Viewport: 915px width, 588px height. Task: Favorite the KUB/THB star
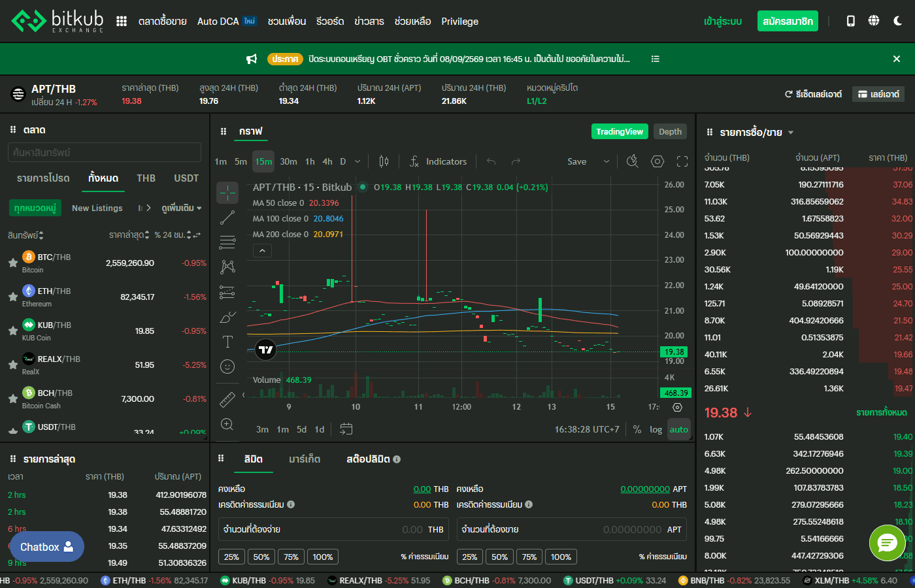(12, 331)
